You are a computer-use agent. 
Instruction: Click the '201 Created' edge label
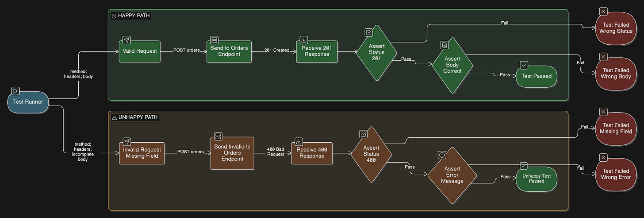(277, 50)
